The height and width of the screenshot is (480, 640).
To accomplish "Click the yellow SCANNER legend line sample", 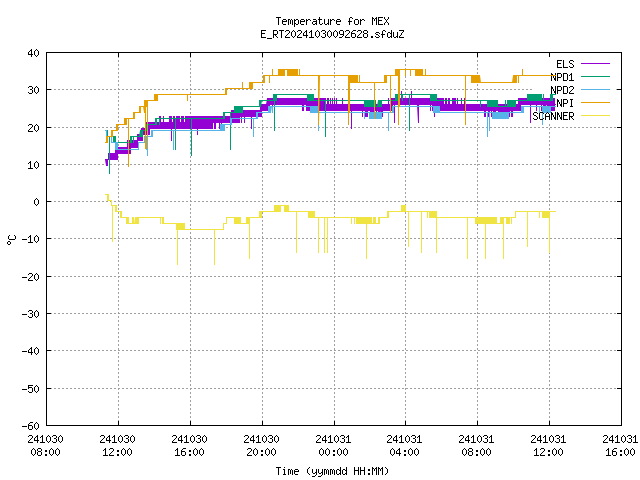I will (595, 116).
